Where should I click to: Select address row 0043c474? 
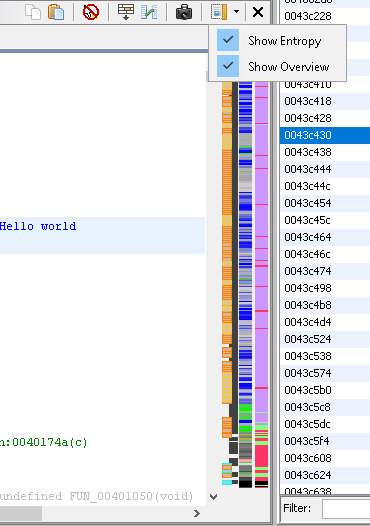(325, 271)
